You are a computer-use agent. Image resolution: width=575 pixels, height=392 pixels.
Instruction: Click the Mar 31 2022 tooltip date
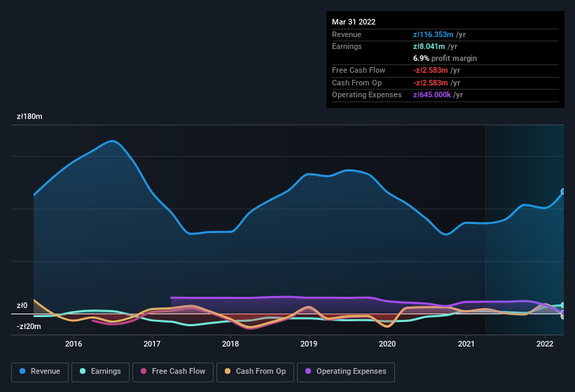coord(354,22)
